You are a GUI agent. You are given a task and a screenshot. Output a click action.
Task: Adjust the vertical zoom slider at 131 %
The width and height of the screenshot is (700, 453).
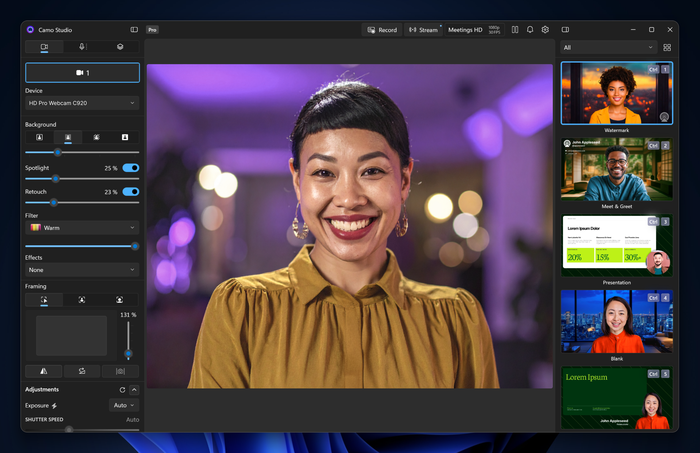[x=128, y=340]
